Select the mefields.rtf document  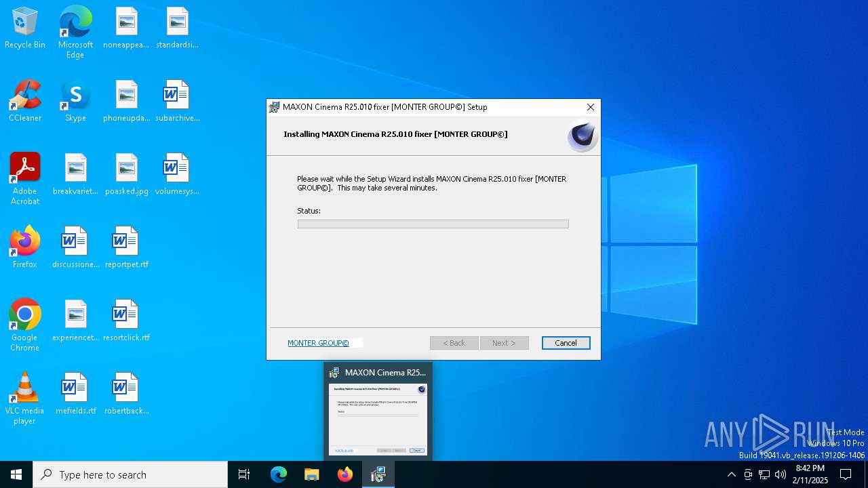click(x=75, y=394)
